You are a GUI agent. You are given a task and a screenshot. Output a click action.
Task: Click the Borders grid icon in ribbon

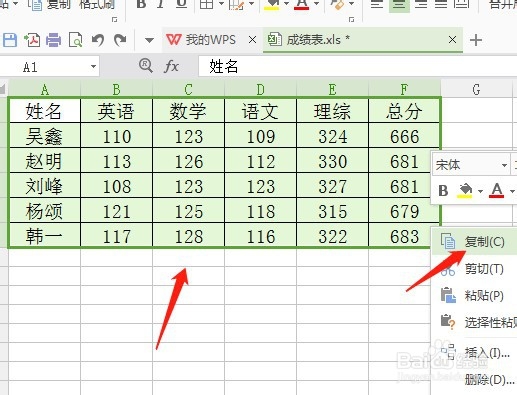click(206, 4)
